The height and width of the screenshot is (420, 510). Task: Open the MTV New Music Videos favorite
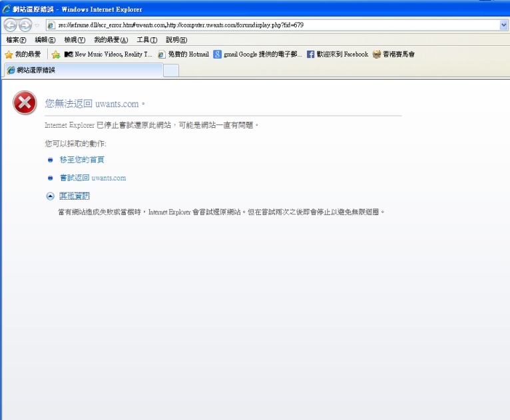click(x=108, y=55)
